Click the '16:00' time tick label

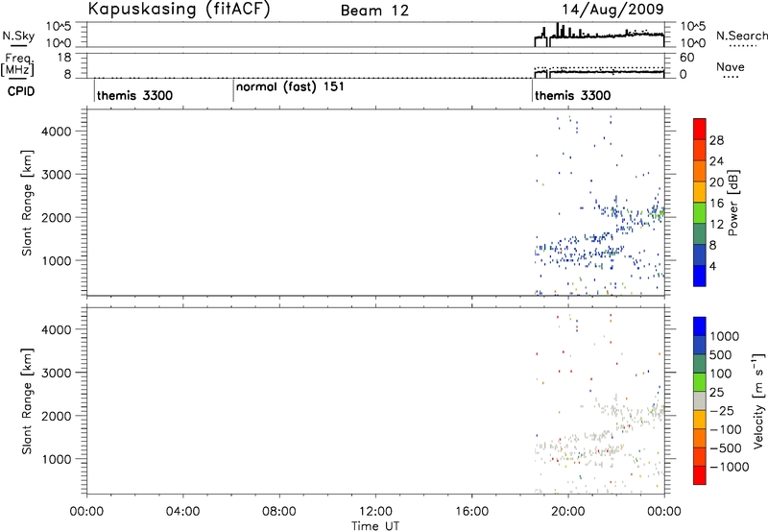click(471, 512)
